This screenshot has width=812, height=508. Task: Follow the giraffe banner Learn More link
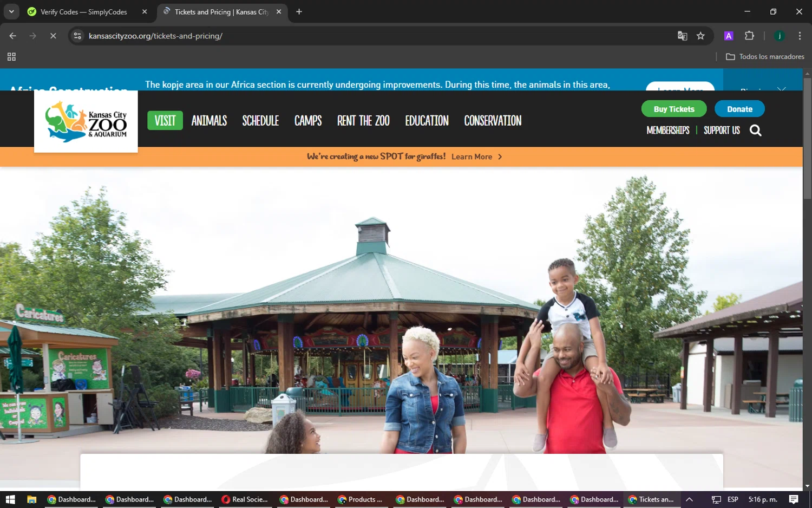tap(472, 157)
